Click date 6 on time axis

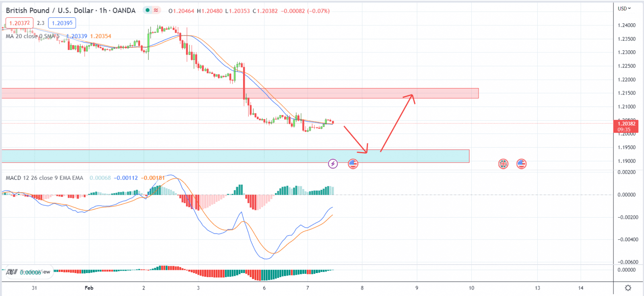[264, 288]
